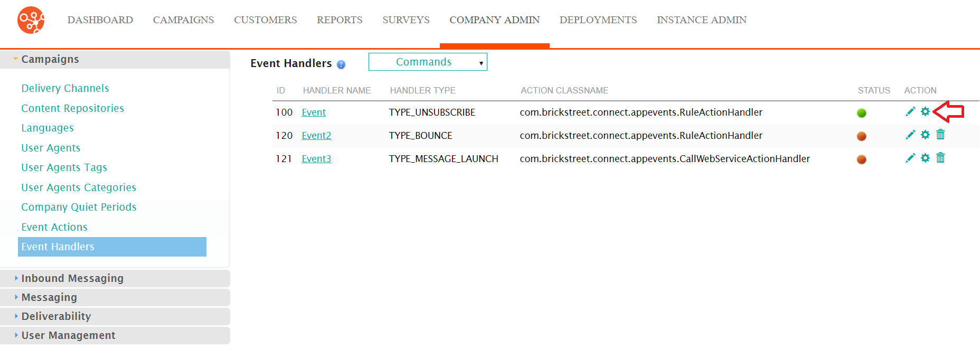
Task: Go to the Dashboard tab
Action: tap(100, 20)
